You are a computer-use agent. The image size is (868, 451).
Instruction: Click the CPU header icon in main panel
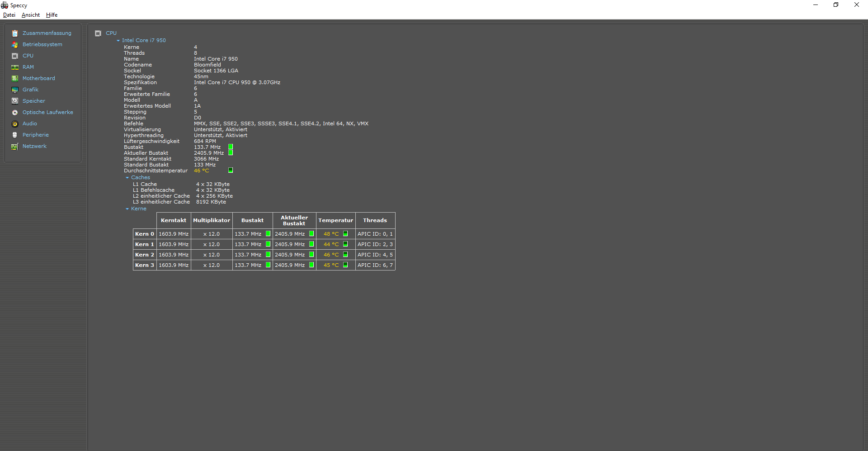(98, 33)
